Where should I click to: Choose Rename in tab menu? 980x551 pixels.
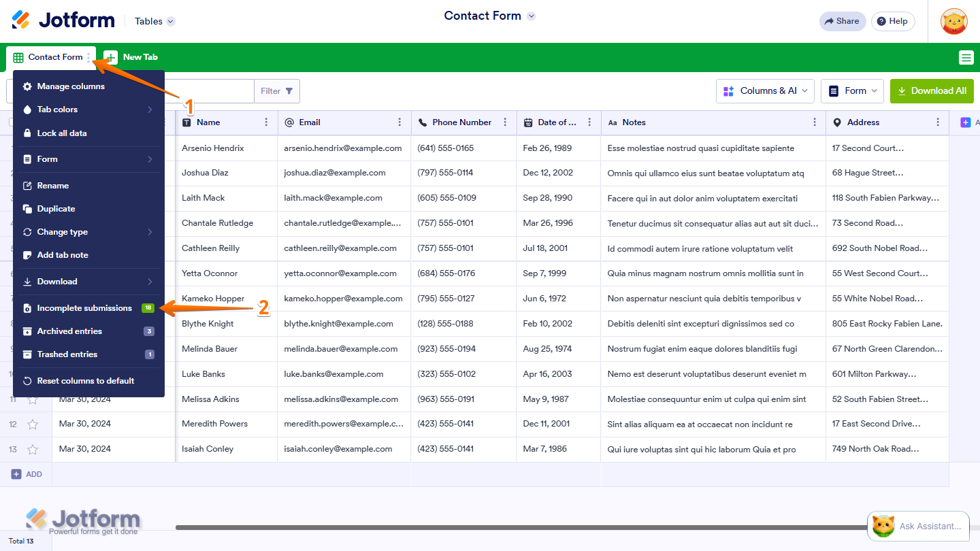[x=88, y=186]
